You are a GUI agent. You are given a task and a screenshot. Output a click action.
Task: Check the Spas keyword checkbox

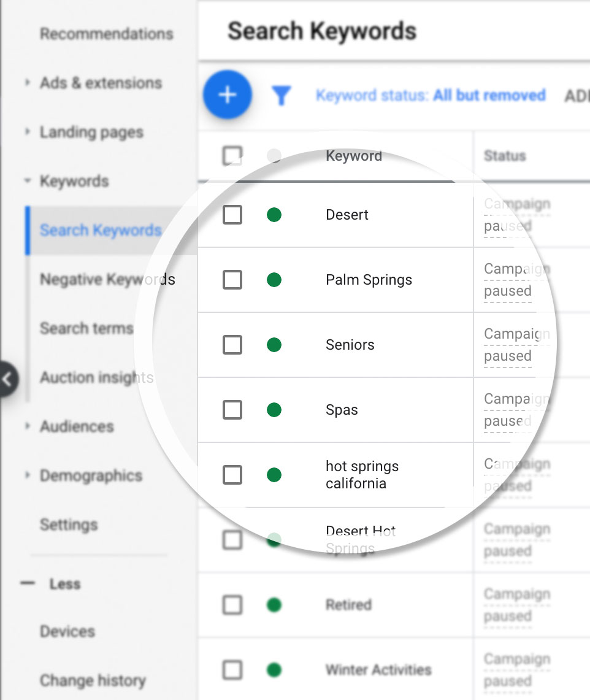[232, 410]
